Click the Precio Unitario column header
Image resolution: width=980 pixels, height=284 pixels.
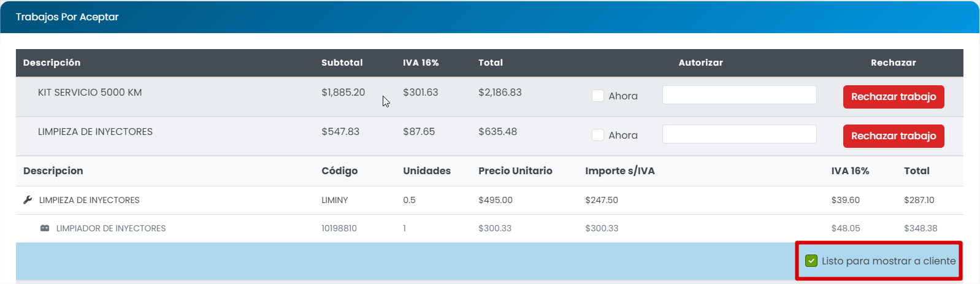(515, 171)
